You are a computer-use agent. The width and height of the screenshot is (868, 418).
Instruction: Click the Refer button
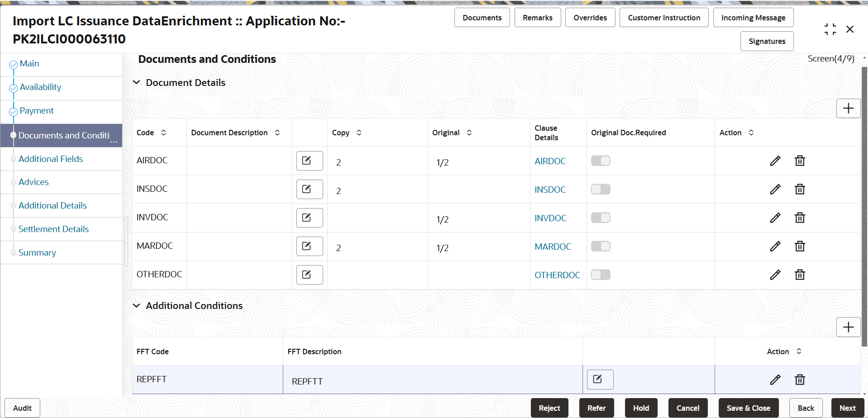596,408
